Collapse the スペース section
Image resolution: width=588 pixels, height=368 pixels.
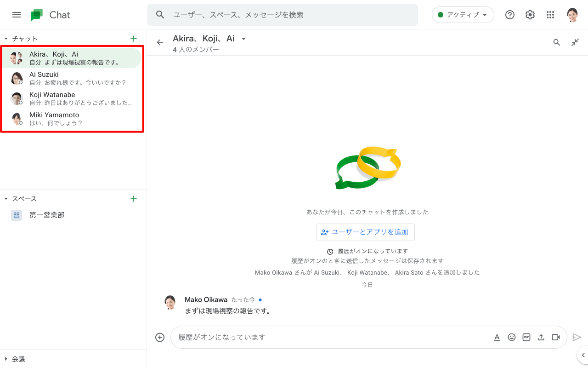pos(6,199)
